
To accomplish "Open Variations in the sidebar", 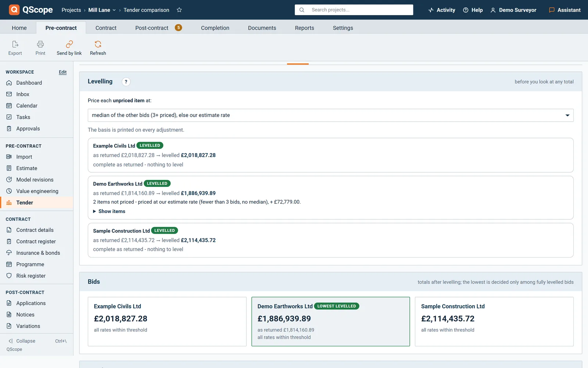I will pos(37,326).
